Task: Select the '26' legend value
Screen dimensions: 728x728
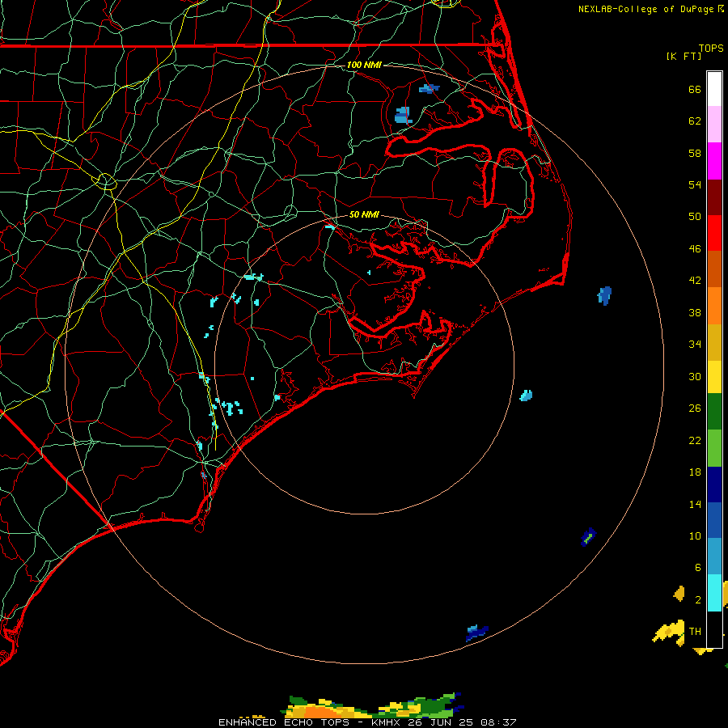Action: point(695,408)
